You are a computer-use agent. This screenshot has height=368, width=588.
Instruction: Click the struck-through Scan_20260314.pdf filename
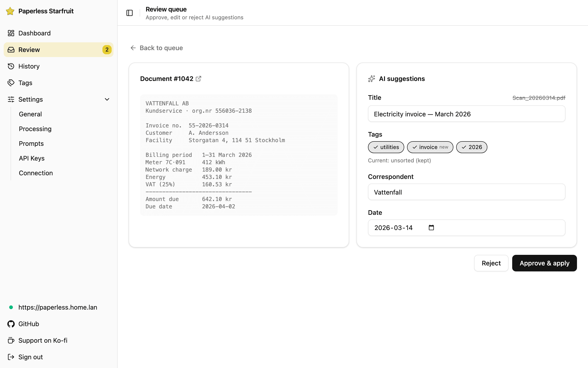pos(539,98)
